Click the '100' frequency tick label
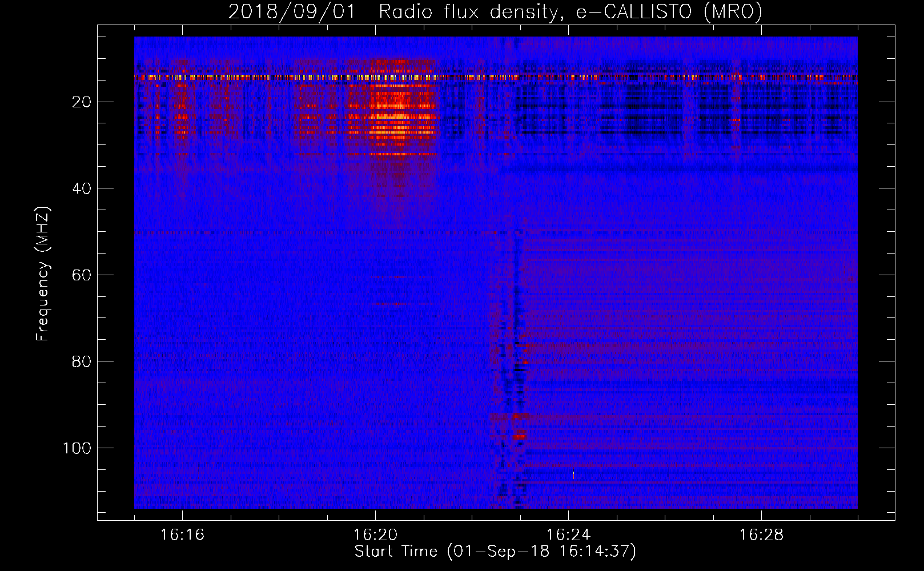 tap(77, 448)
